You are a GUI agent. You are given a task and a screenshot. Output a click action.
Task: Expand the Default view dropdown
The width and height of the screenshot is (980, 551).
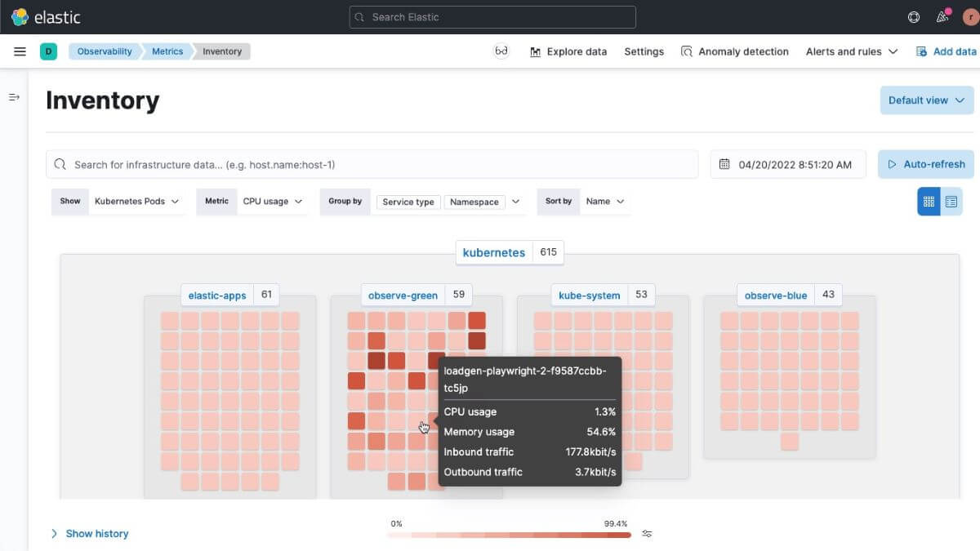[x=926, y=100]
